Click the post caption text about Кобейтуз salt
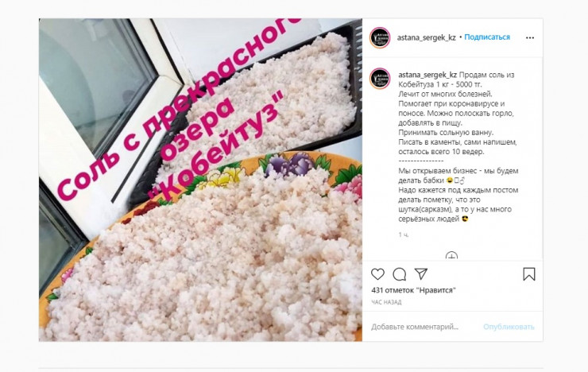Image resolution: width=588 pixels, height=372 pixels. pos(458,146)
